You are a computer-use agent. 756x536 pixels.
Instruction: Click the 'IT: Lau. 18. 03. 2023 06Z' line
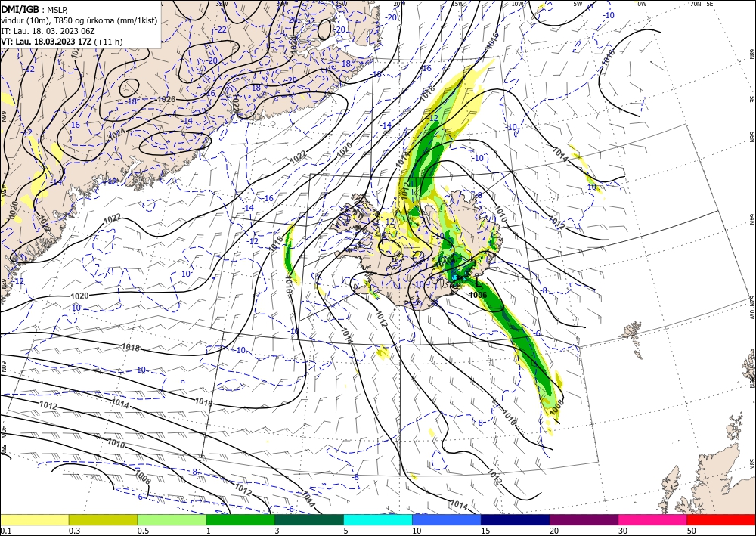pos(48,31)
